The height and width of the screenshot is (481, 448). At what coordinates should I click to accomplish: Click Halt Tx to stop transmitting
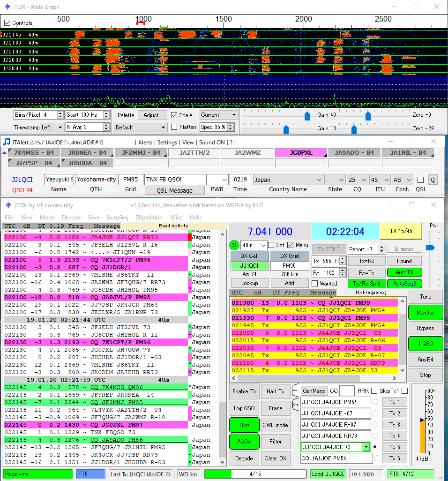point(276,391)
